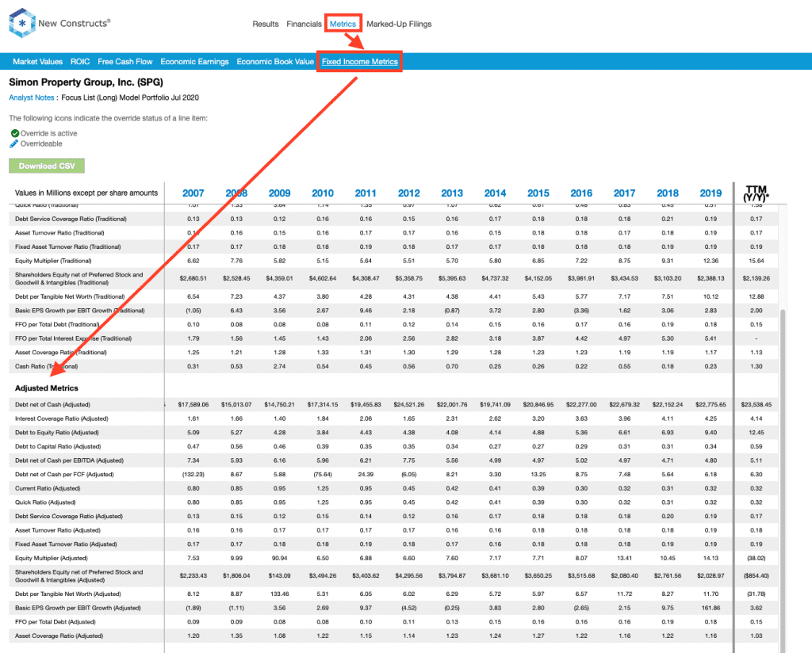The image size is (812, 653).
Task: Click Debt net of Cash (Adjusted) row label
Action: pos(52,405)
